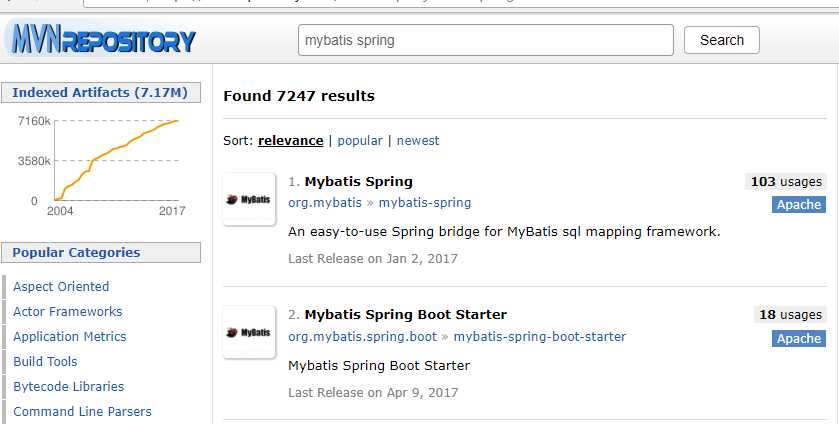Open the Build Tools category
Viewport: 839px width, 424px height.
pos(45,361)
